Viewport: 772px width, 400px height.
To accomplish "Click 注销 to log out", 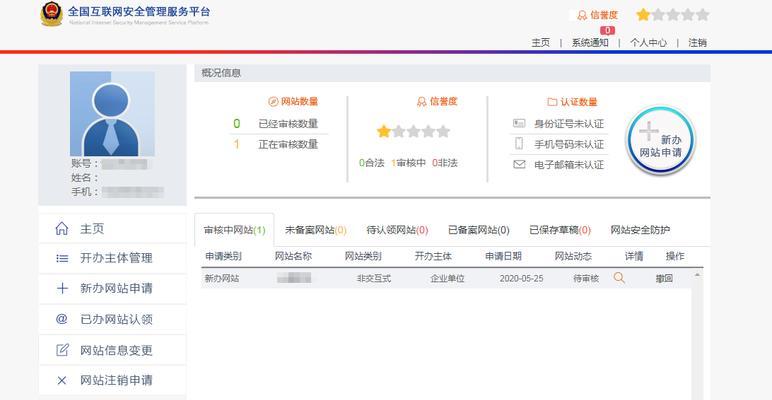I will [698, 43].
